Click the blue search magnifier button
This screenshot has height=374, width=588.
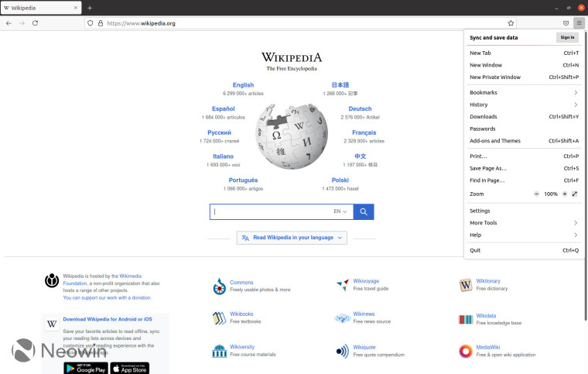click(364, 212)
